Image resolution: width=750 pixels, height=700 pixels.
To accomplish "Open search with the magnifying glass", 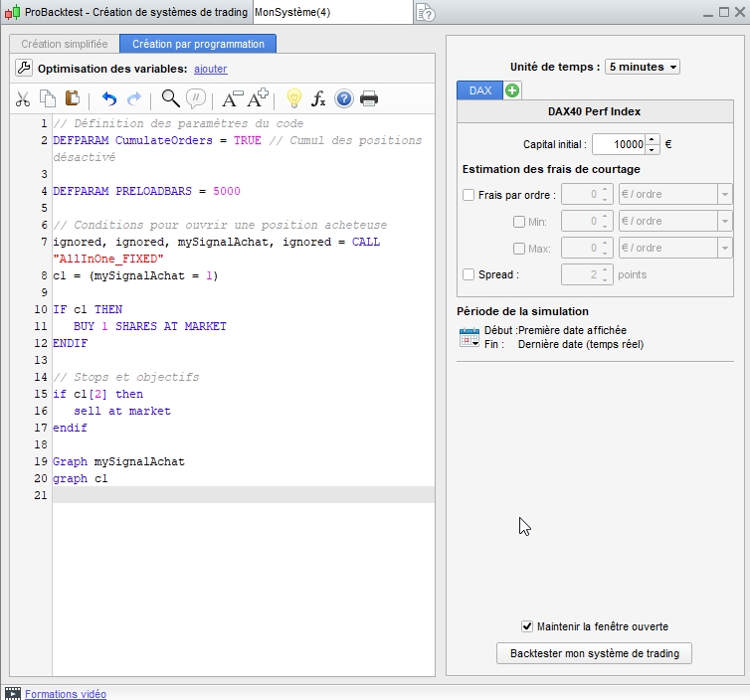I will click(170, 98).
